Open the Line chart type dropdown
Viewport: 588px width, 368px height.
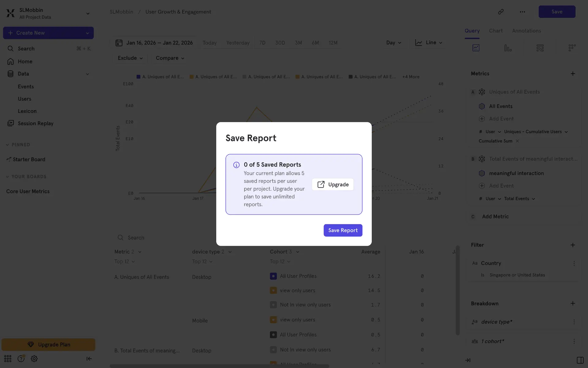429,43
